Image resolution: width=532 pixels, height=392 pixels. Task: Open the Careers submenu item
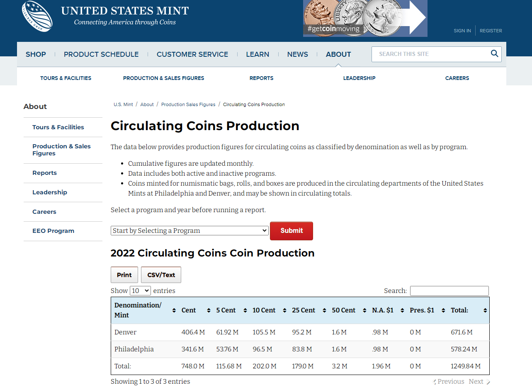click(457, 78)
